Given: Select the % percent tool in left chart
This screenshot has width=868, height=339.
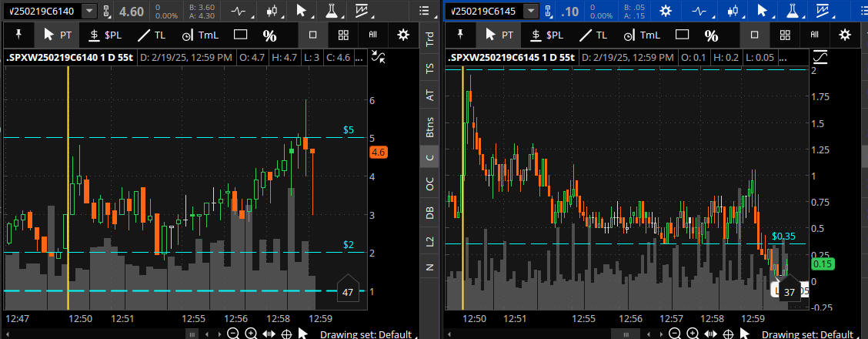Looking at the screenshot, I should point(269,35).
